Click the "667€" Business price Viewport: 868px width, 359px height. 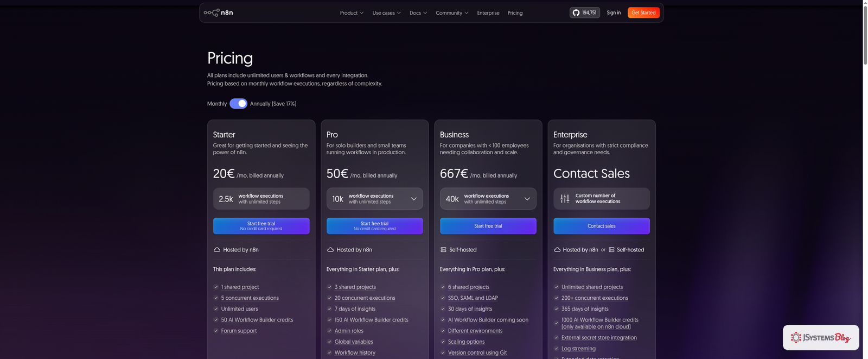454,173
